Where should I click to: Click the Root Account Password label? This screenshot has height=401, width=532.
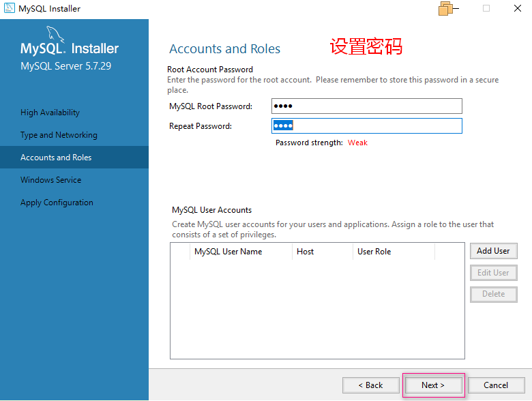[x=210, y=69]
